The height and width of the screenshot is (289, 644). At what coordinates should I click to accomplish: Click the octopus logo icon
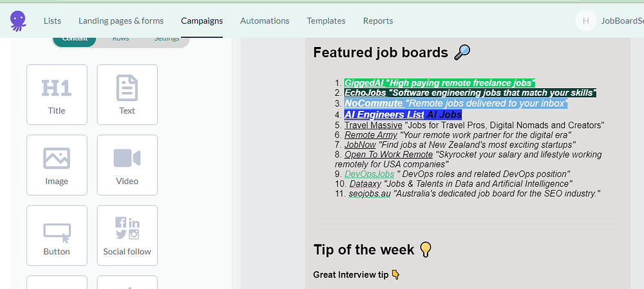[x=18, y=21]
